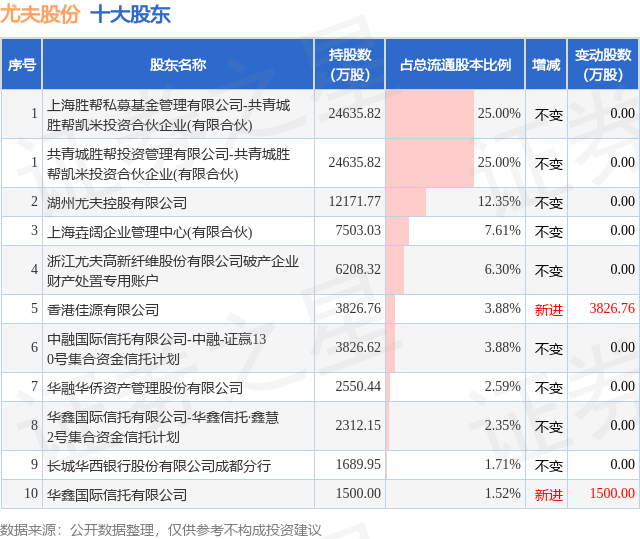640x539 pixels.
Task: Select the 股东名称 column header
Action: point(178,64)
